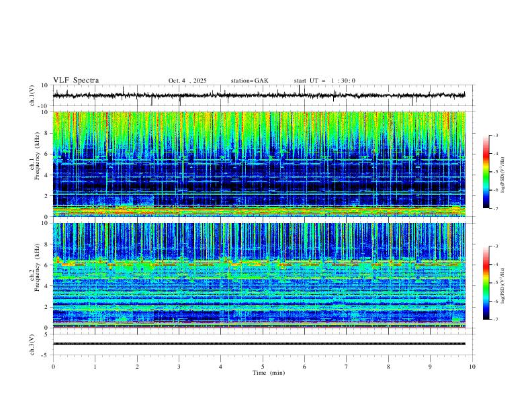Click time axis tick label '5'

click(263, 367)
